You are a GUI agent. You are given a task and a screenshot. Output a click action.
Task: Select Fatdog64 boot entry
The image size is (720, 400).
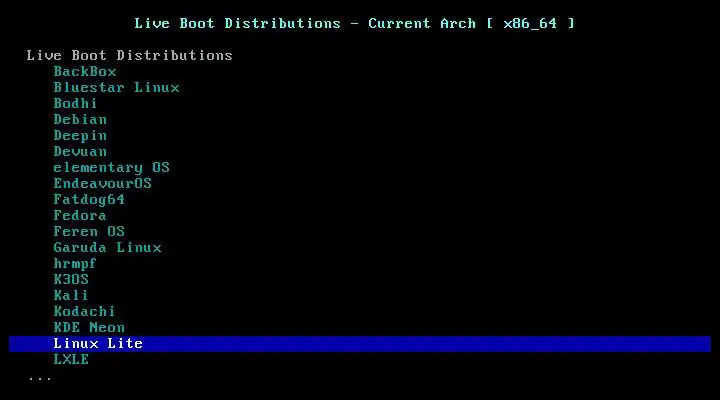click(89, 199)
